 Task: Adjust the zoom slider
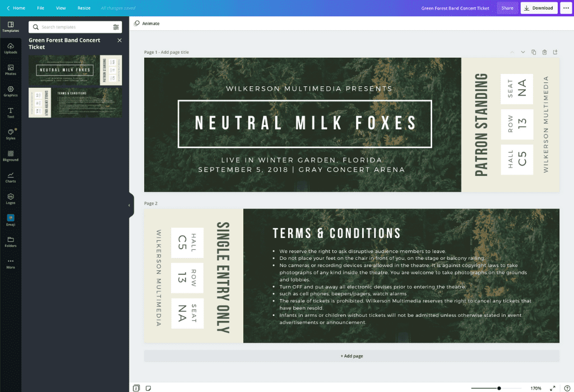coord(498,387)
